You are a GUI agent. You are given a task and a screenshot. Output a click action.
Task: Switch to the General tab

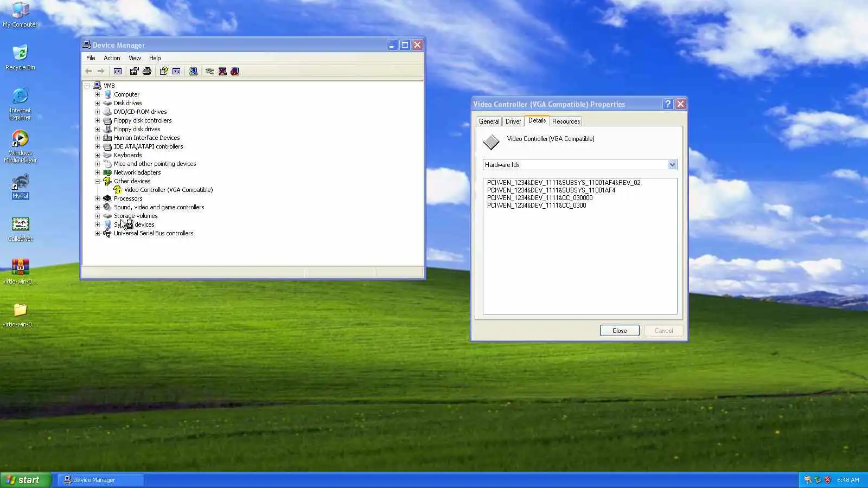(x=489, y=121)
